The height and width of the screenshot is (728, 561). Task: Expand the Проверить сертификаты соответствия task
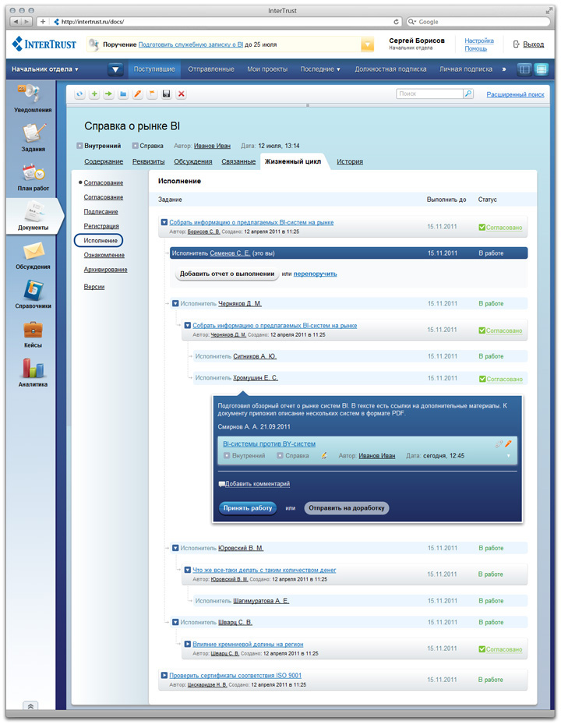[x=164, y=675]
